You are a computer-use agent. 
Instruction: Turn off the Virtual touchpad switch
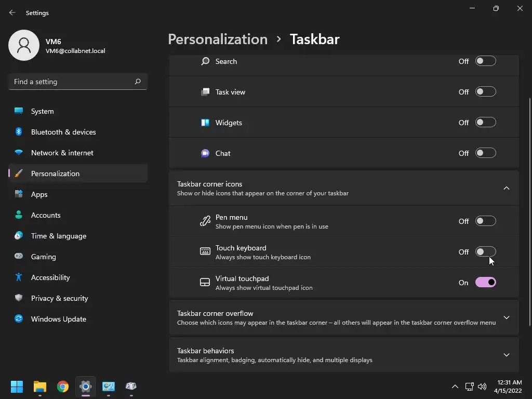pyautogui.click(x=485, y=283)
